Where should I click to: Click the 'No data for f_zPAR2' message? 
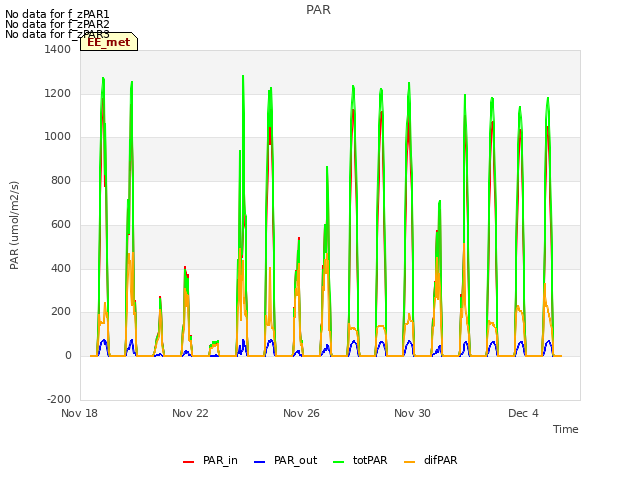(57, 24)
